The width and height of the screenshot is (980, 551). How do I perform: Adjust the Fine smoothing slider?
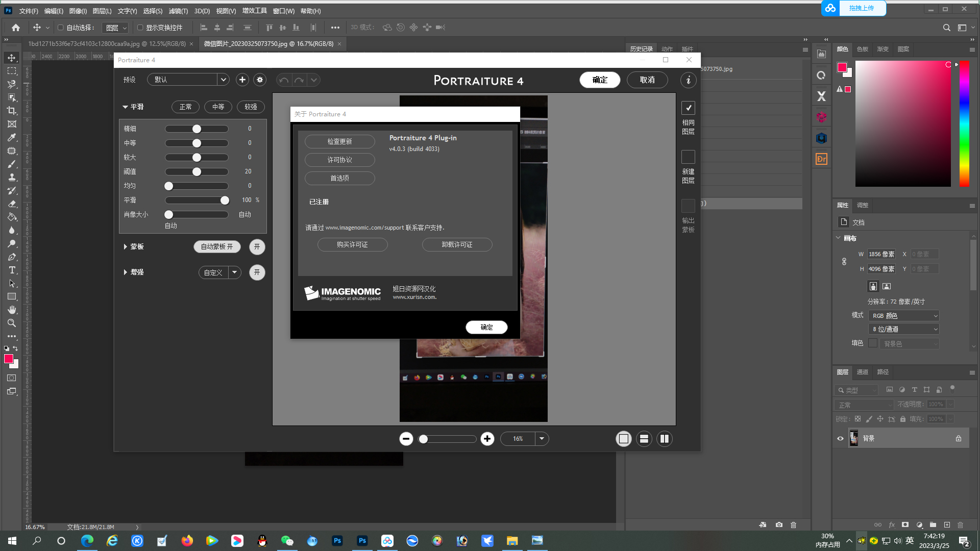pyautogui.click(x=197, y=129)
